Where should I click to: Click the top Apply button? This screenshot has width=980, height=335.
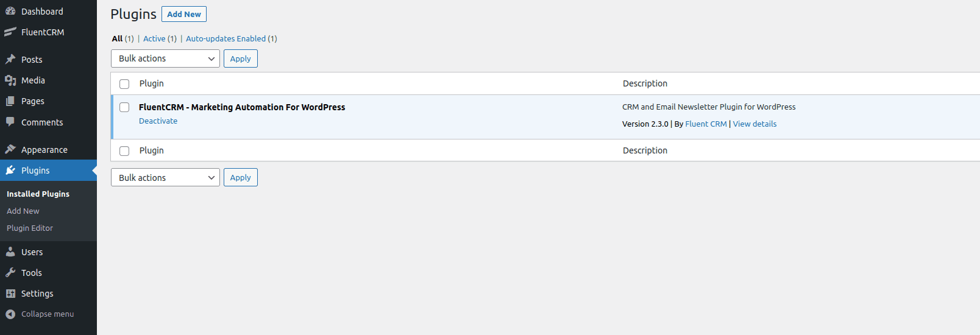tap(241, 58)
